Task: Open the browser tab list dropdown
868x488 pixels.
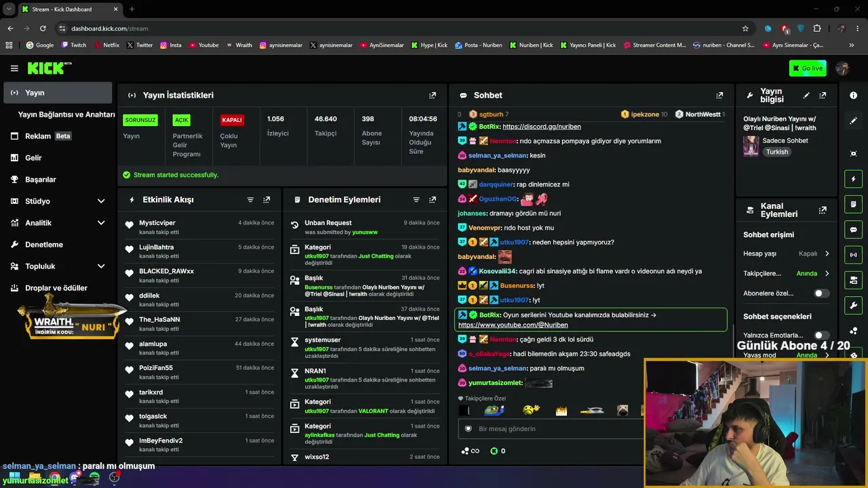Action: 10,9
